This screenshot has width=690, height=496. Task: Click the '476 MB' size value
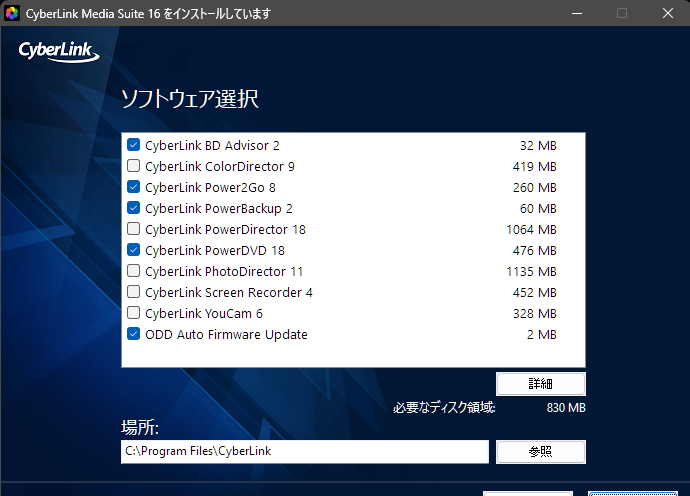tap(534, 251)
